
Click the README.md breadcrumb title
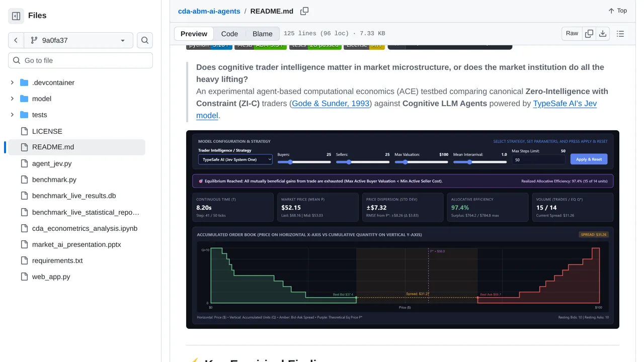click(272, 11)
